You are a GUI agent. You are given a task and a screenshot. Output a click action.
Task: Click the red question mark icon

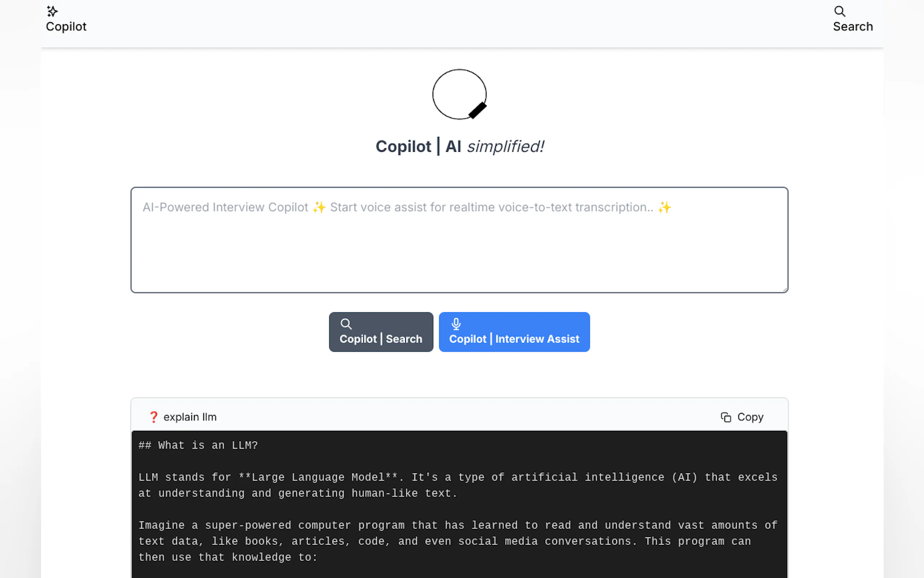coord(154,417)
